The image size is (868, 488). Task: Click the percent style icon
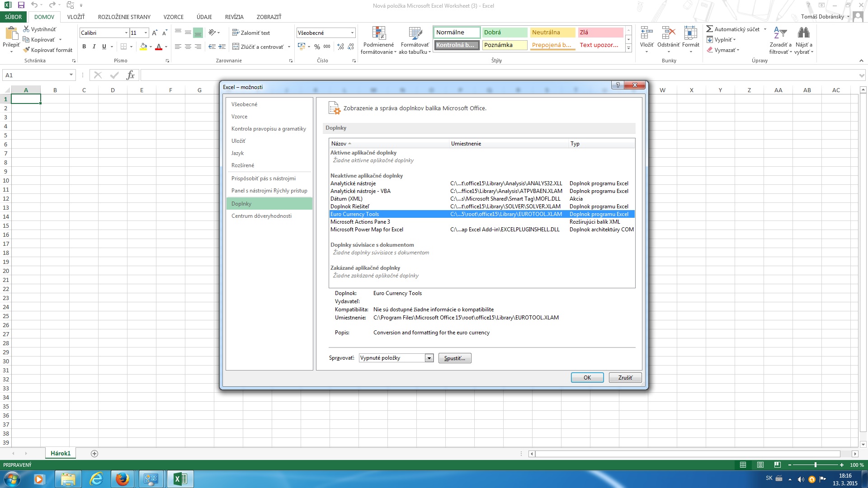point(317,47)
